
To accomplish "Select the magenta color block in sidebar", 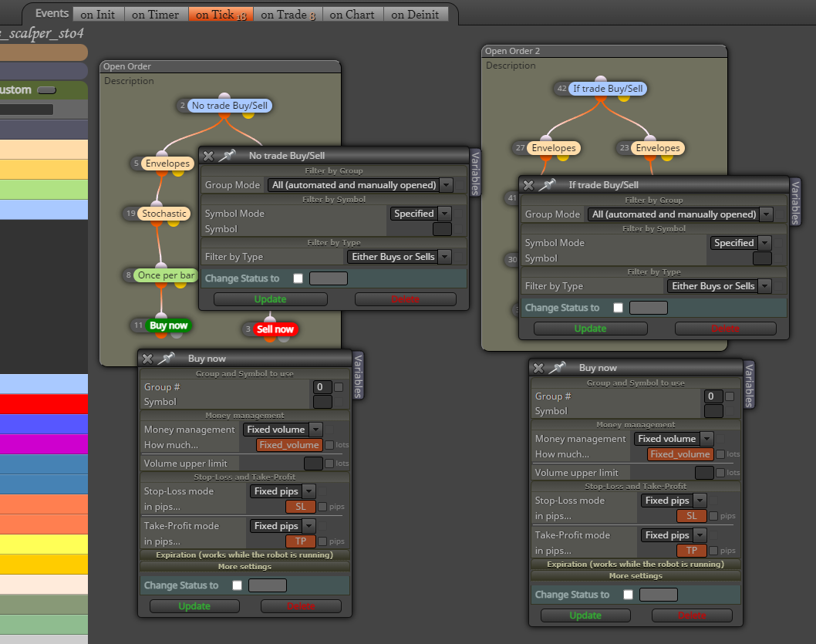I will [44, 444].
